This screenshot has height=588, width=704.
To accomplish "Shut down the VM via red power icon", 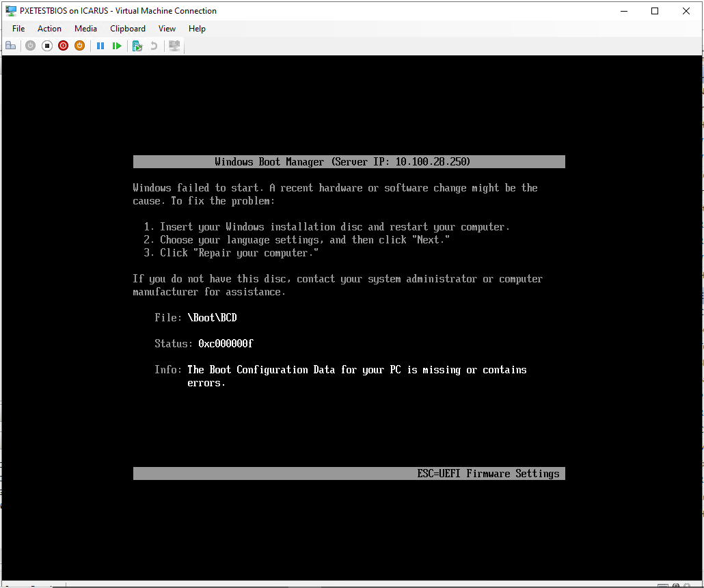I will tap(64, 46).
